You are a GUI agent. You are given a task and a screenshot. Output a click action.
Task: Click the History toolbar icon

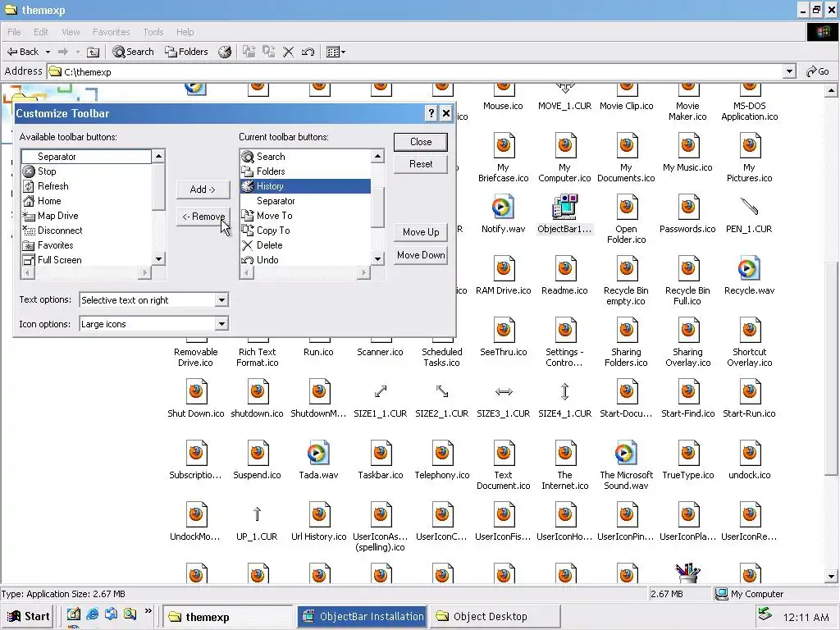pos(225,52)
